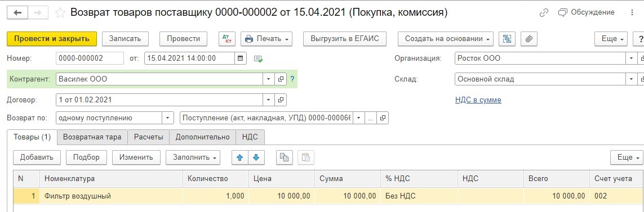The image size is (644, 212).
Task: Expand the Возврат по dropdown
Action: coord(167,118)
